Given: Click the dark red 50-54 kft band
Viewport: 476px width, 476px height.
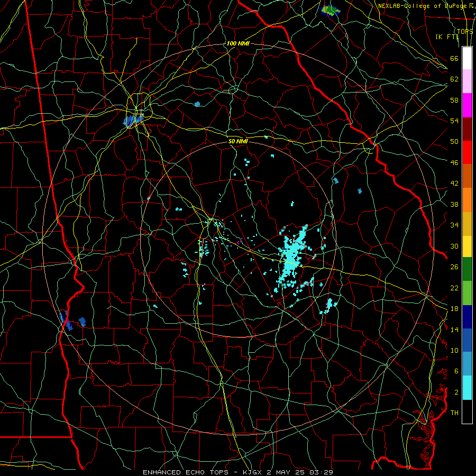Looking at the screenshot, I should click(x=467, y=129).
